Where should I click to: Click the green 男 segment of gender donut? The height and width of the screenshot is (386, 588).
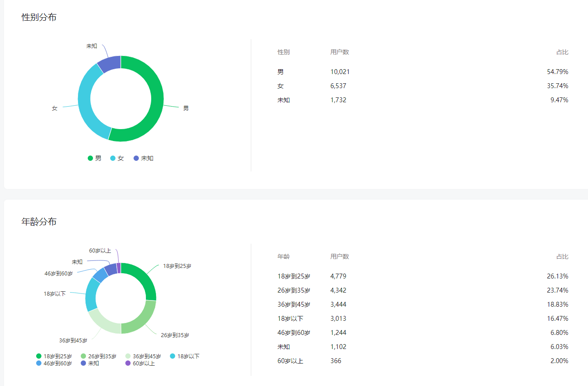[x=157, y=104]
